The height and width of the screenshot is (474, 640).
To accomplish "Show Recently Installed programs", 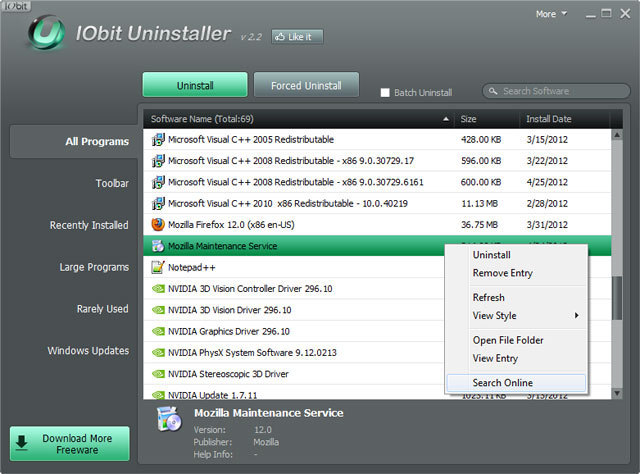I will (x=89, y=225).
